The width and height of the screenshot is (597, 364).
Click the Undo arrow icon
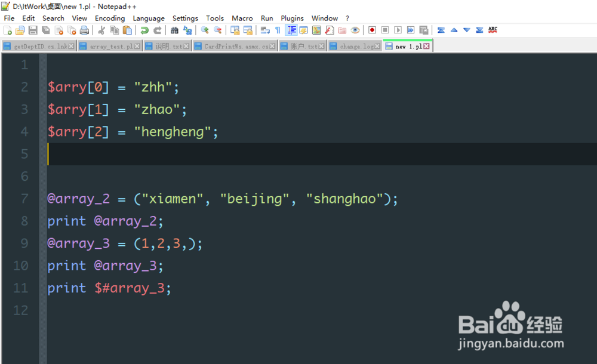144,30
